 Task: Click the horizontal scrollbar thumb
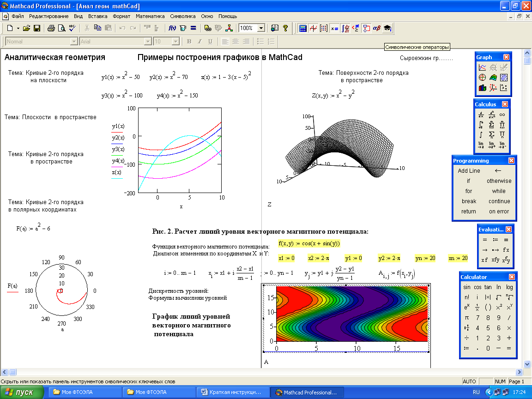point(12,372)
